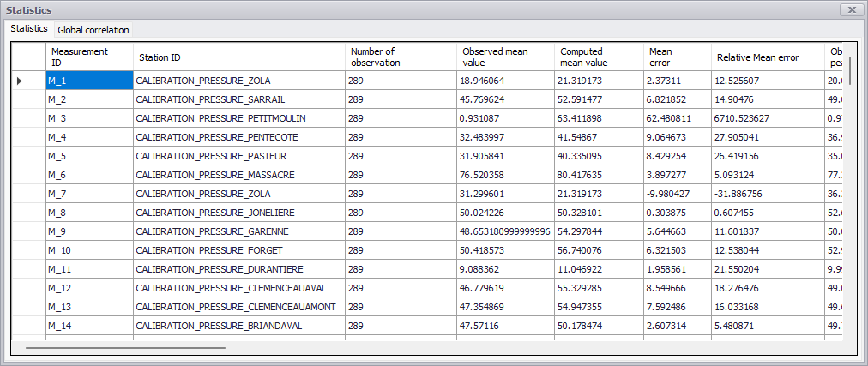Select the M_11 measurement cell
Viewport: 868px width, 366px height.
click(x=89, y=269)
